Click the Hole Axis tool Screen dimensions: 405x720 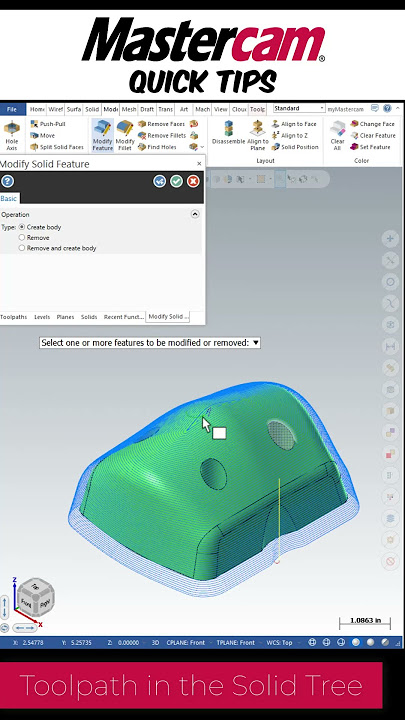tap(11, 136)
